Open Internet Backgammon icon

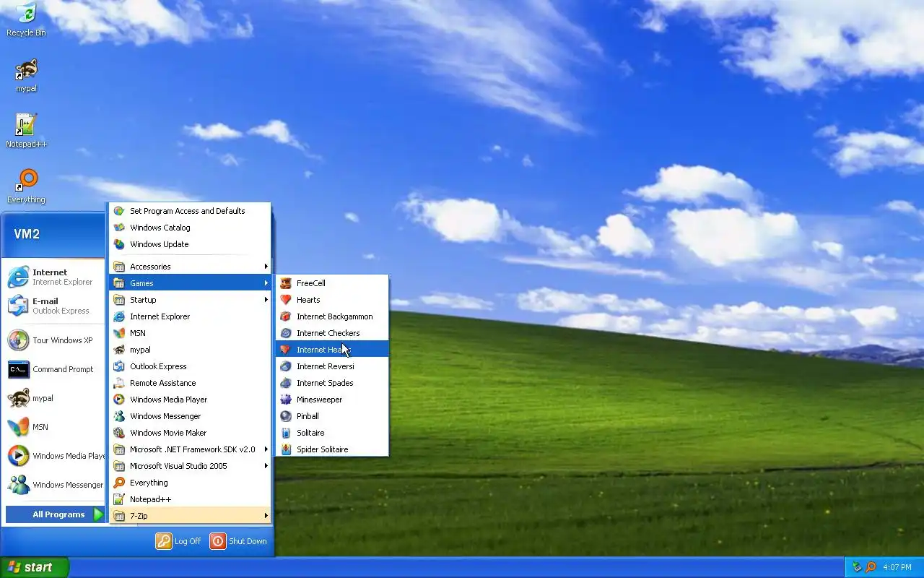(x=286, y=316)
